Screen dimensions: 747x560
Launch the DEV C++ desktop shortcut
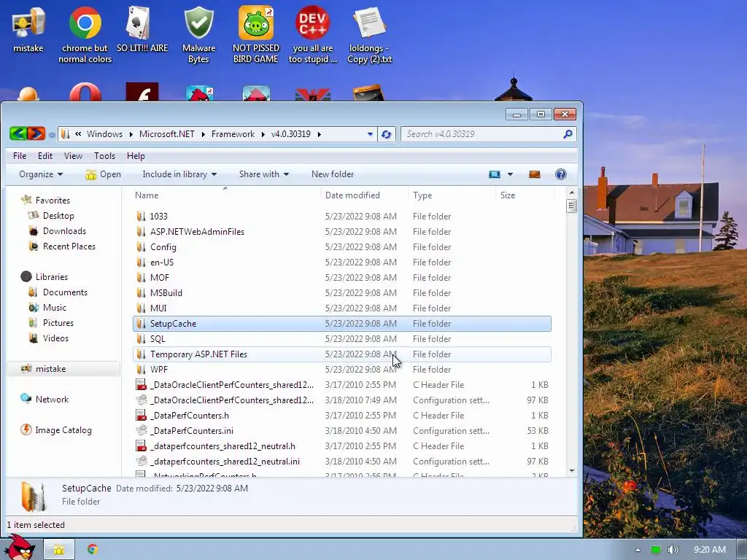[312, 34]
